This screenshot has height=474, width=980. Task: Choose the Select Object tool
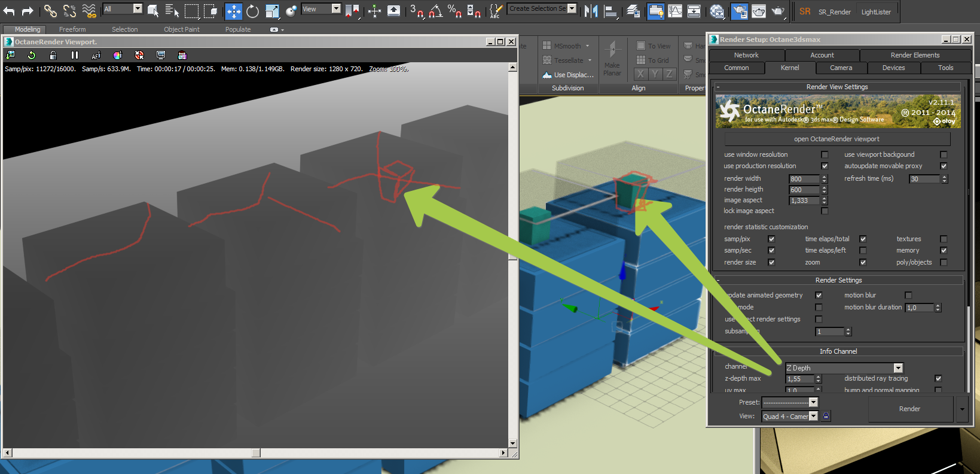coord(153,11)
